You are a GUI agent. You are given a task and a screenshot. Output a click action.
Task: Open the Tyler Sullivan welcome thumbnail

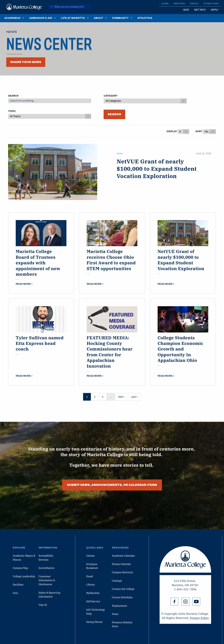click(x=41, y=319)
